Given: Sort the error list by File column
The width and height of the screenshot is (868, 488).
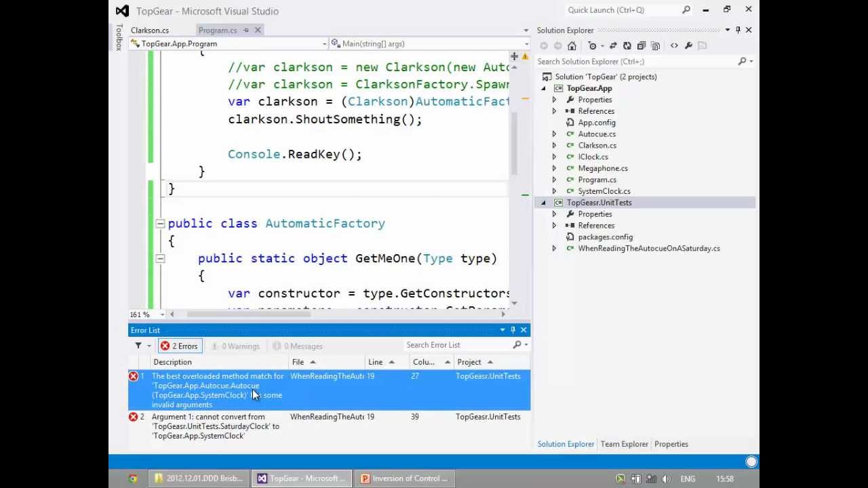Looking at the screenshot, I should point(327,362).
